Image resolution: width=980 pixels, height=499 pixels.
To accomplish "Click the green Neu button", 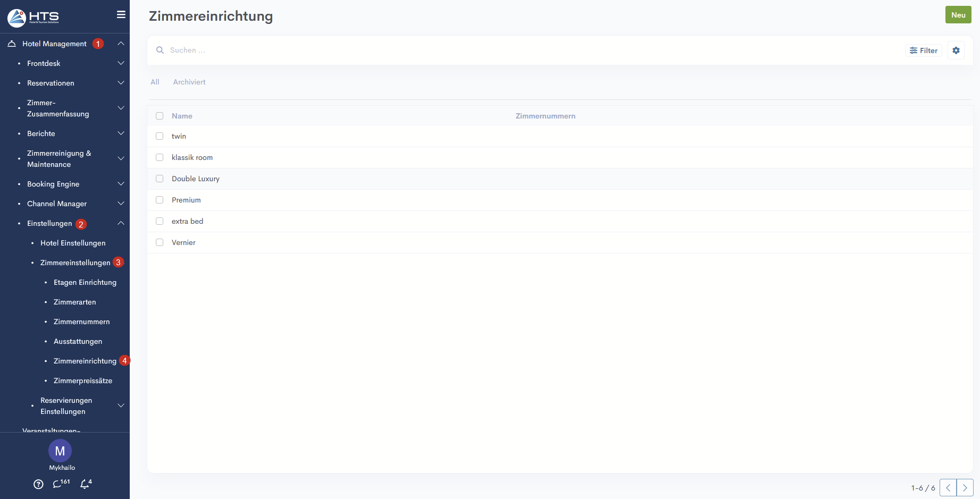I will pos(958,15).
